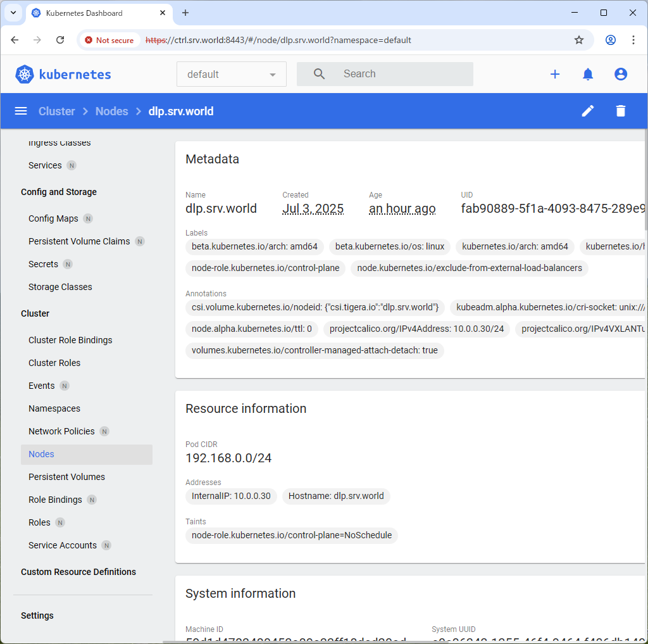
Task: Open the Kubernetes logo home link
Action: tap(63, 75)
